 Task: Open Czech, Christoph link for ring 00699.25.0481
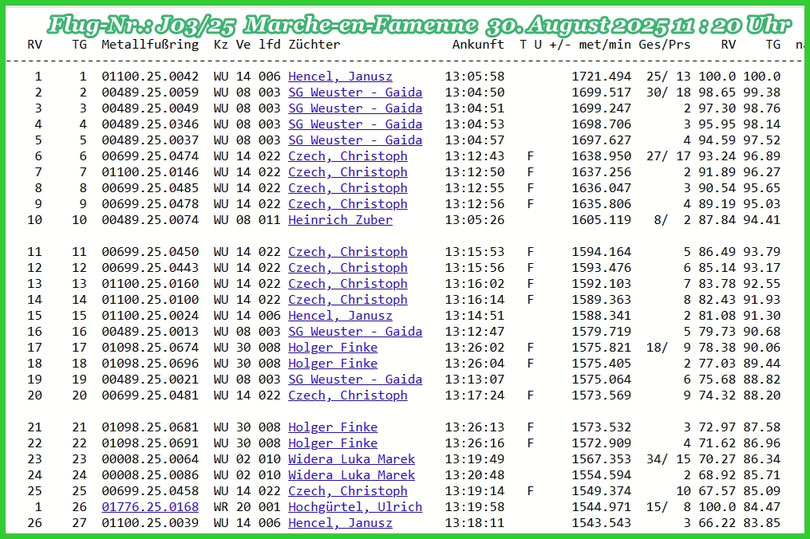click(348, 395)
